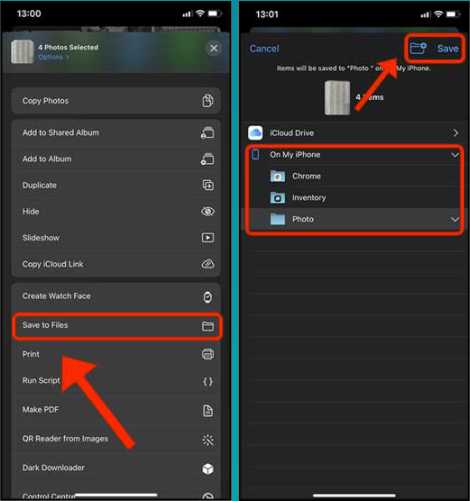Select the Photo folder row
This screenshot has width=470, height=501.
coord(355,219)
